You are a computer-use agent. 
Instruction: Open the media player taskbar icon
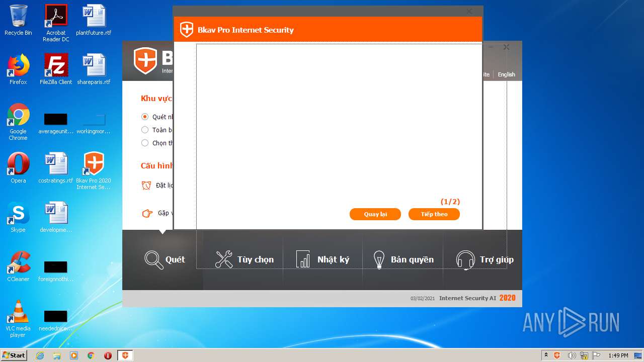point(74,355)
